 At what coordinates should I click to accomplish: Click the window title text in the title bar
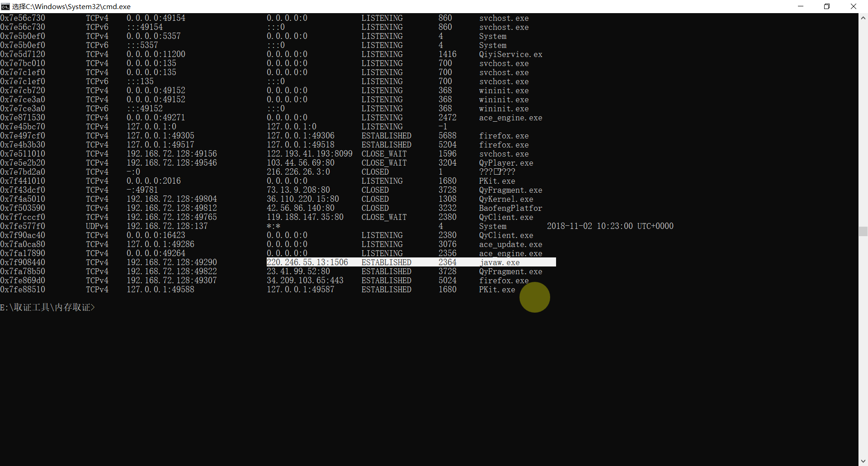(x=71, y=6)
